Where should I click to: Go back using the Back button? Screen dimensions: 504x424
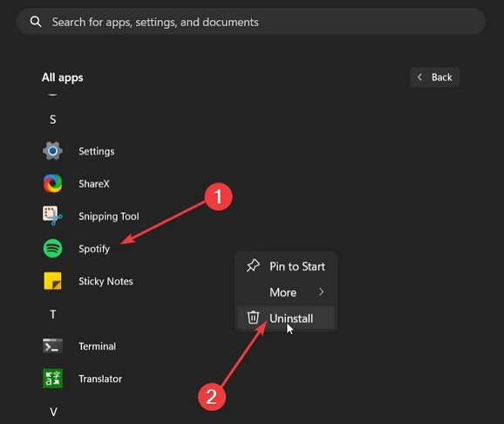[x=435, y=77]
